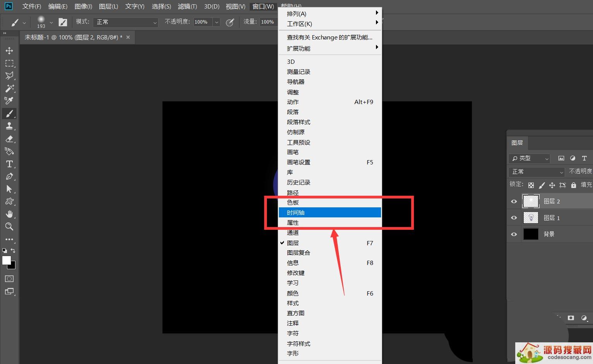
Task: Toggle pressure for opacity icon
Action: [230, 22]
